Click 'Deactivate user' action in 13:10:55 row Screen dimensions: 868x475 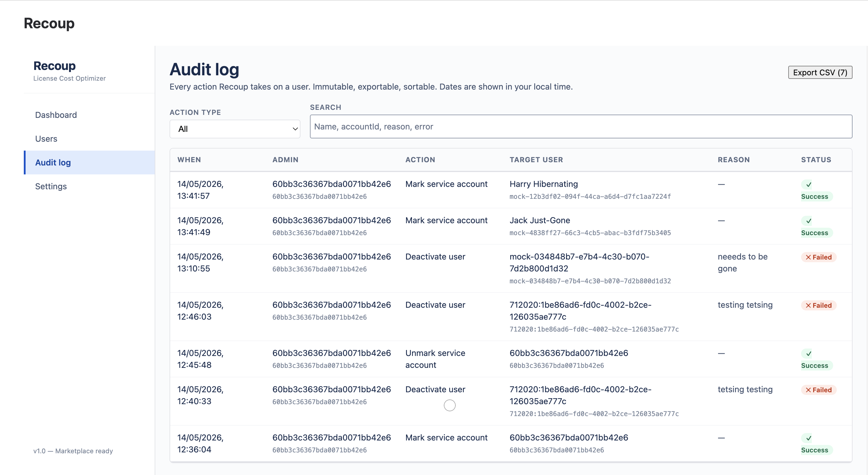coord(435,257)
